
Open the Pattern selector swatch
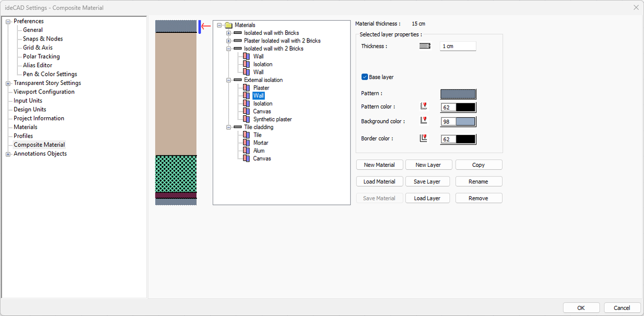tap(458, 94)
